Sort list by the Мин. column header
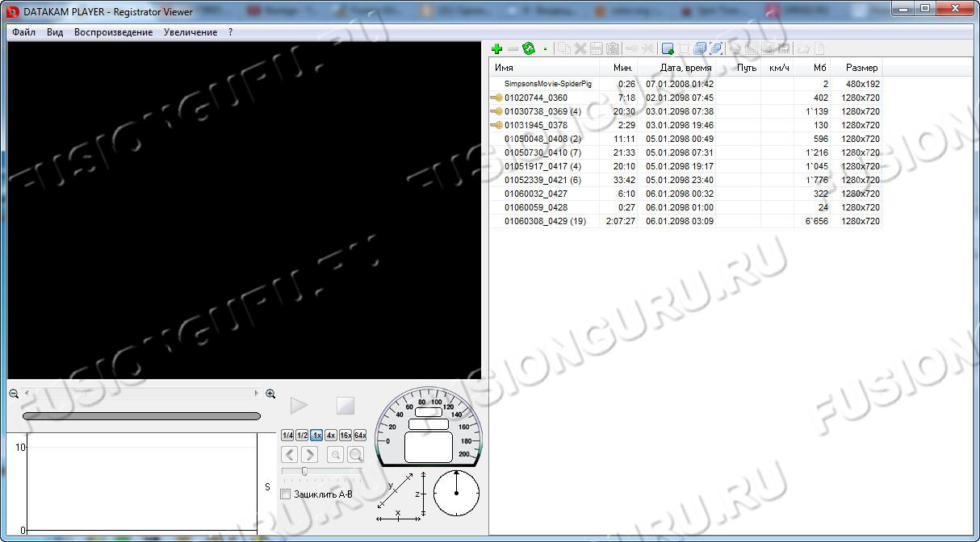Viewport: 980px width, 542px height. click(619, 68)
